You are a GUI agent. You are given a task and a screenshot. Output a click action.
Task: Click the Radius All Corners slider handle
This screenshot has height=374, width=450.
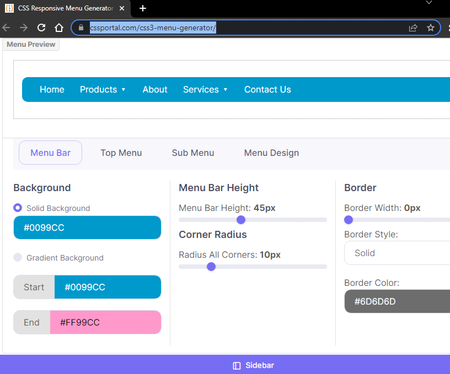(211, 267)
